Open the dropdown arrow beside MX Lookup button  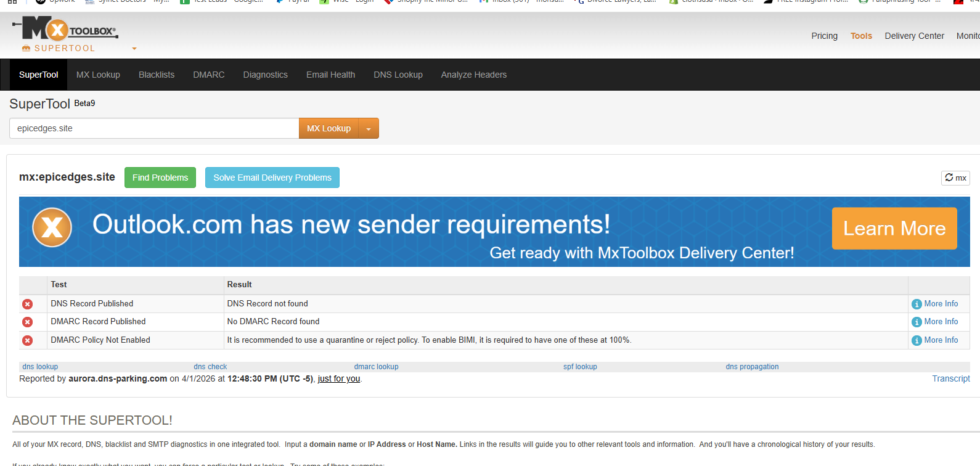(x=369, y=128)
